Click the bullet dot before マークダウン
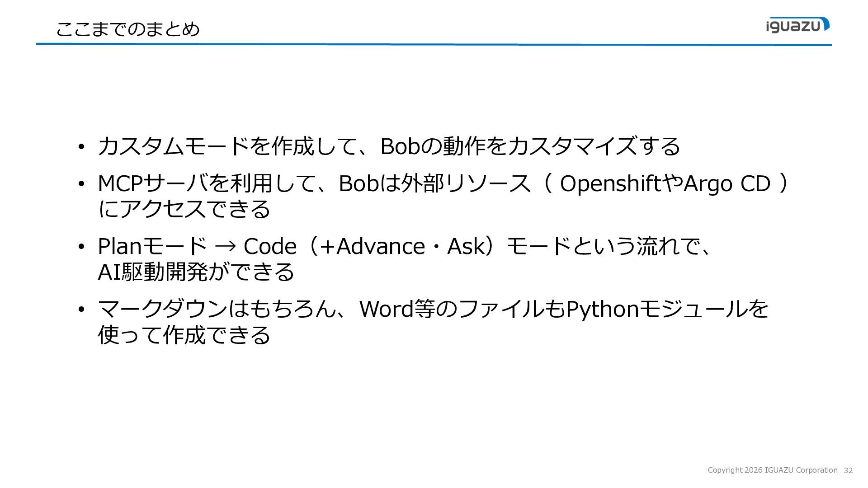Image resolution: width=868 pixels, height=488 pixels. click(x=81, y=310)
